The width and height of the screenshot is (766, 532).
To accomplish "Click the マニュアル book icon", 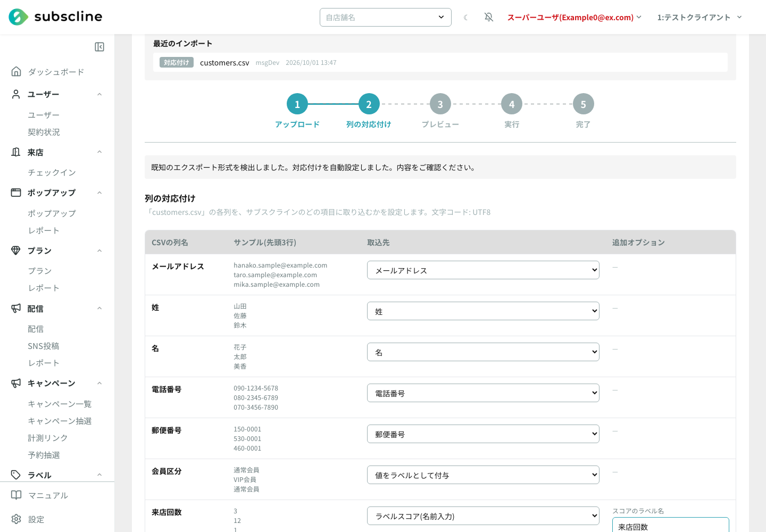I will coord(16,495).
